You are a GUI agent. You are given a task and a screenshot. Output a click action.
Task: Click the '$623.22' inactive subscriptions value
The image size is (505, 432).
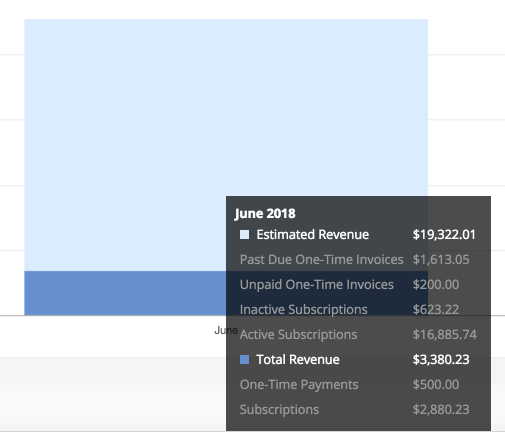(436, 310)
